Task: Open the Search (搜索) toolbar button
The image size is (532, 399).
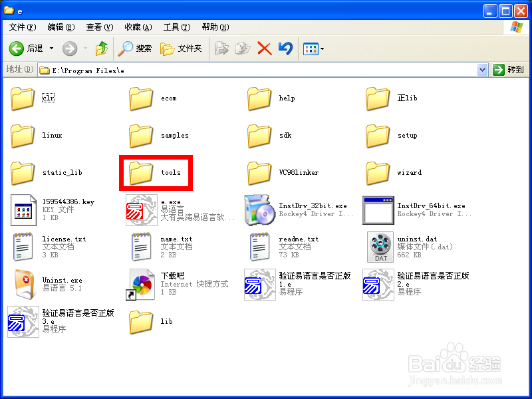Action: [135, 49]
